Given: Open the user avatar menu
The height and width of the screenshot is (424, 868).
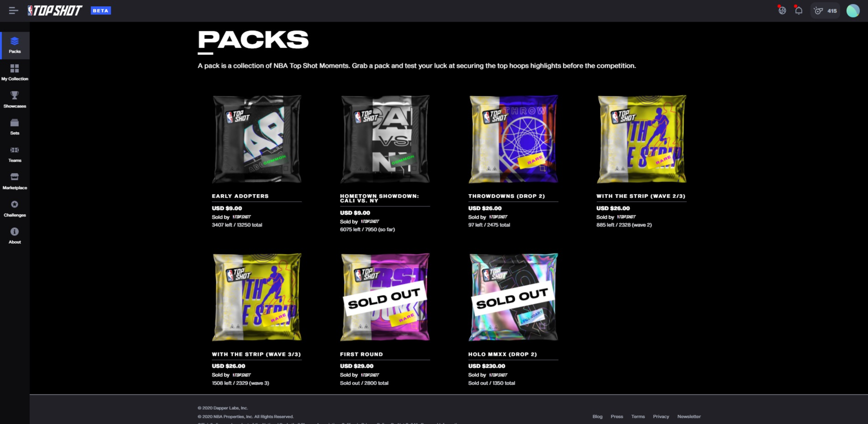Looking at the screenshot, I should pyautogui.click(x=853, y=10).
